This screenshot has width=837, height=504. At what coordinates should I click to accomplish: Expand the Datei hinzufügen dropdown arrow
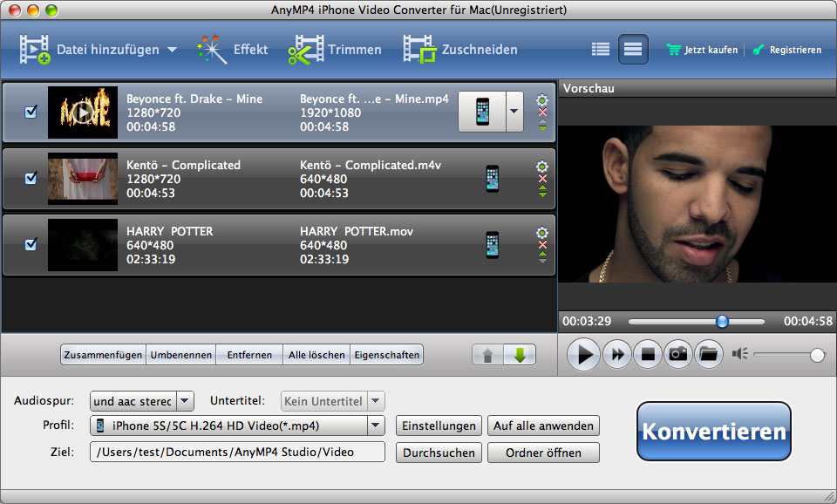(172, 50)
